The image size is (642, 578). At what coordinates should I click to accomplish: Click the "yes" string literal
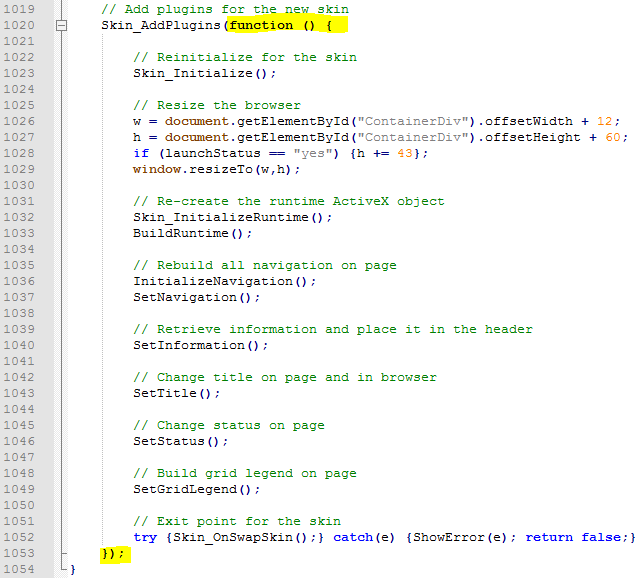point(312,153)
